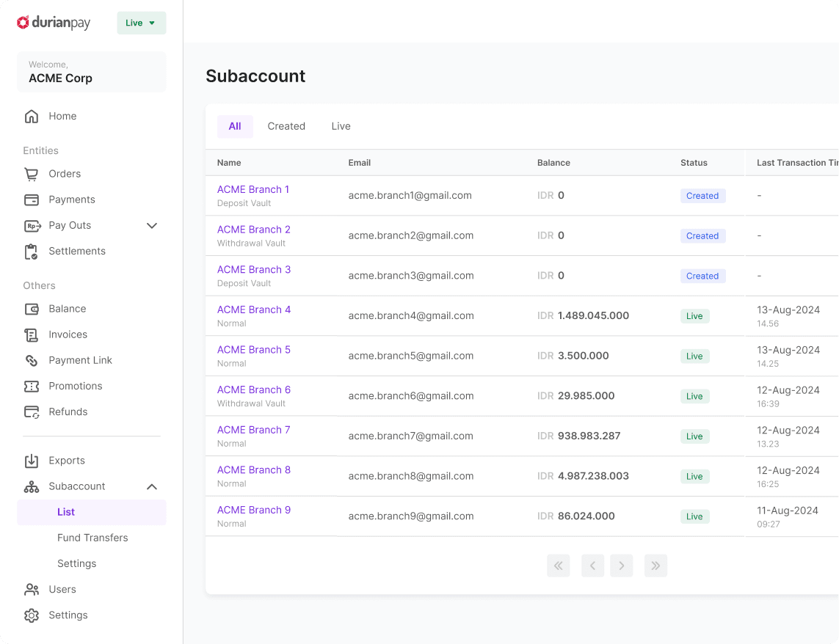The image size is (839, 644).
Task: Click the Name column header
Action: point(229,163)
